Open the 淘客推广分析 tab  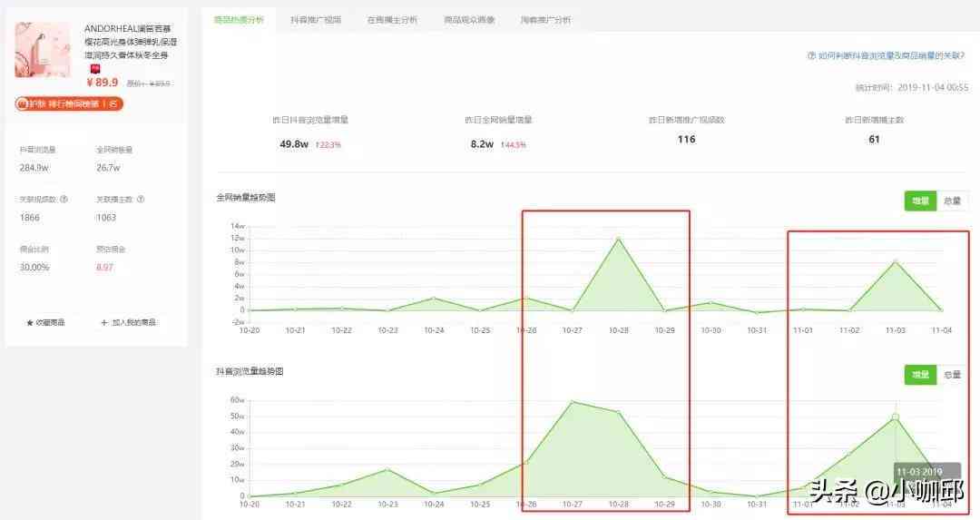[545, 20]
